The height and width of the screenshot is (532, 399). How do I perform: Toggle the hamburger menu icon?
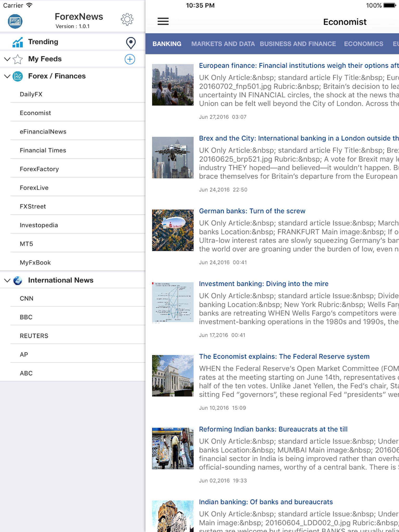pos(163,21)
